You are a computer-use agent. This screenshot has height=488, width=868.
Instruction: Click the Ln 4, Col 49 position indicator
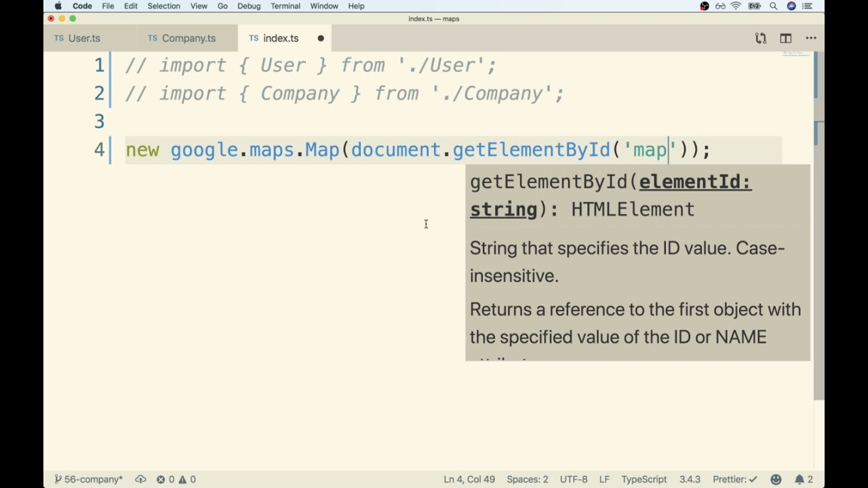(469, 479)
